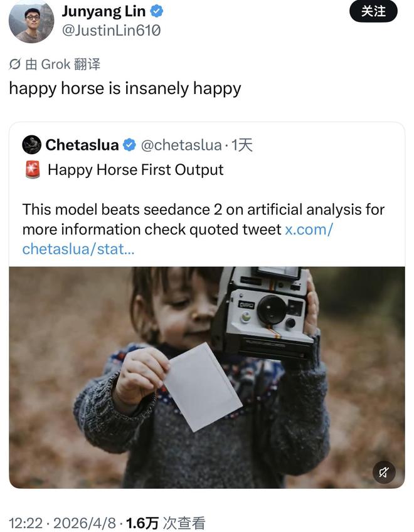Play the child with camera video thumbnail
Image resolution: width=414 pixels, height=532 pixels.
(x=207, y=377)
